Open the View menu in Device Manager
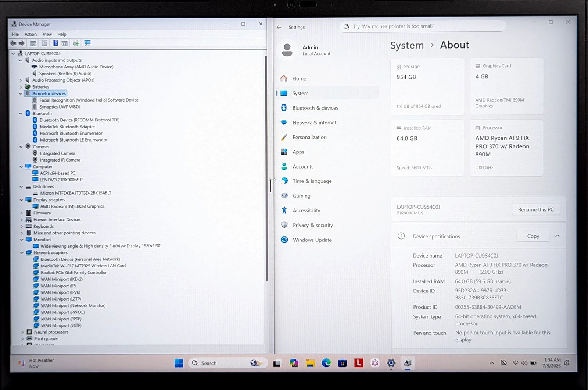 (x=47, y=34)
